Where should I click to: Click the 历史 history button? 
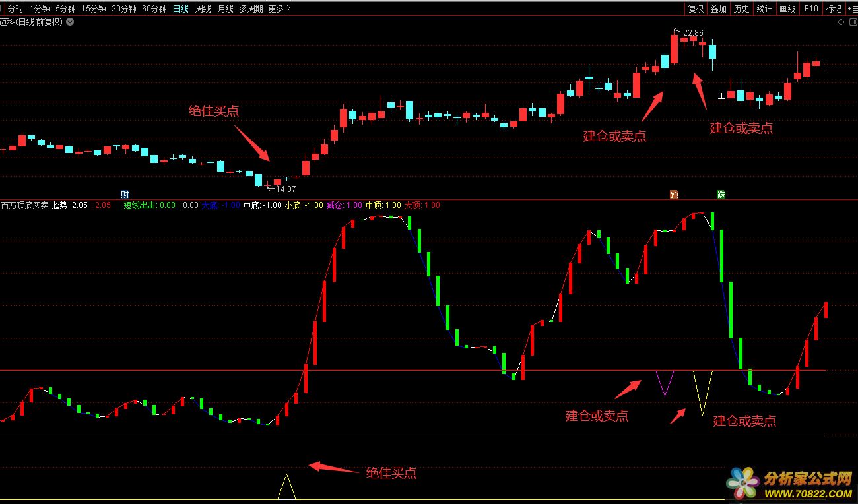(741, 9)
